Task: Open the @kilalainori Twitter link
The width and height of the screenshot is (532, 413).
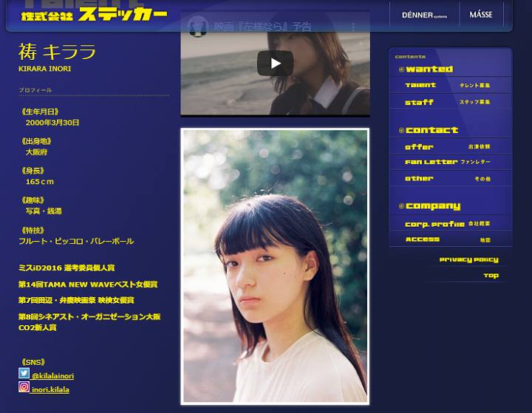Action: 52,376
